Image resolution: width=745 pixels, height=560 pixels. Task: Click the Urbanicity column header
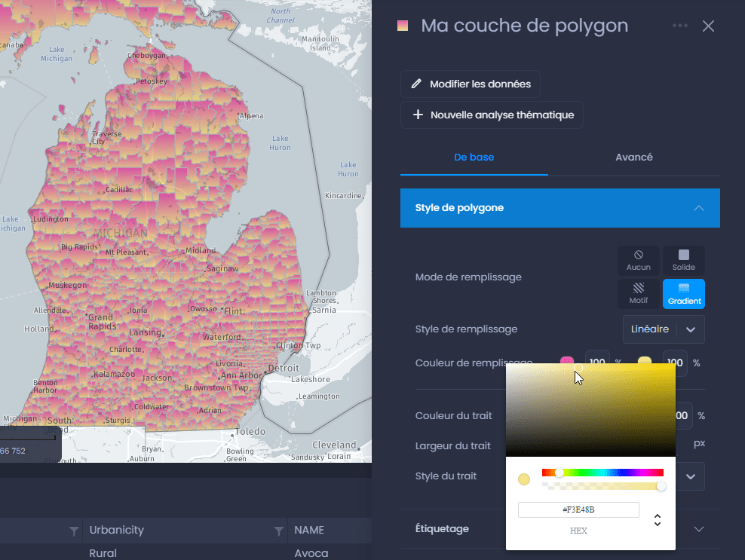click(116, 530)
